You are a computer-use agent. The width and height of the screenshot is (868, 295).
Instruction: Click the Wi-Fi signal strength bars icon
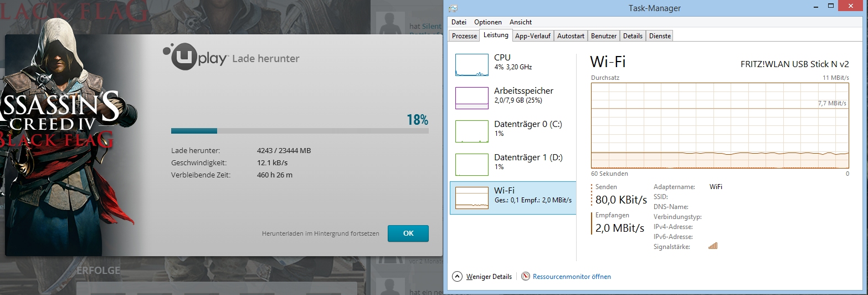click(x=713, y=246)
